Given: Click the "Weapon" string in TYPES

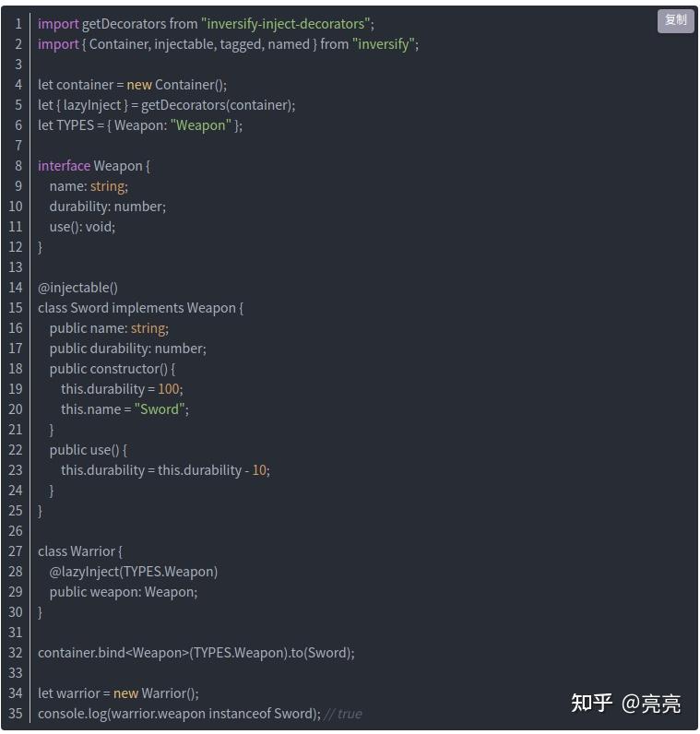Looking at the screenshot, I should click(200, 125).
